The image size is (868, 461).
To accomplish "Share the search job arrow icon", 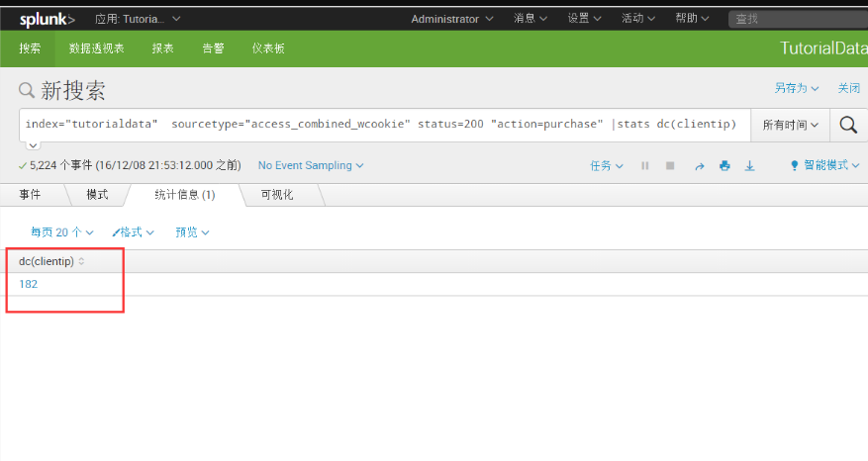I will click(x=700, y=166).
